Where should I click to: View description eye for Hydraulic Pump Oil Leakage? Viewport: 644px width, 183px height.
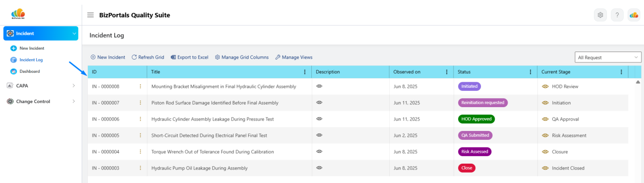319,168
